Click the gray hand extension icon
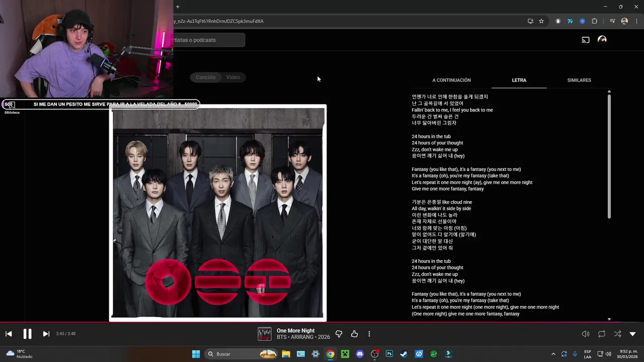The image size is (644, 362). point(558,21)
